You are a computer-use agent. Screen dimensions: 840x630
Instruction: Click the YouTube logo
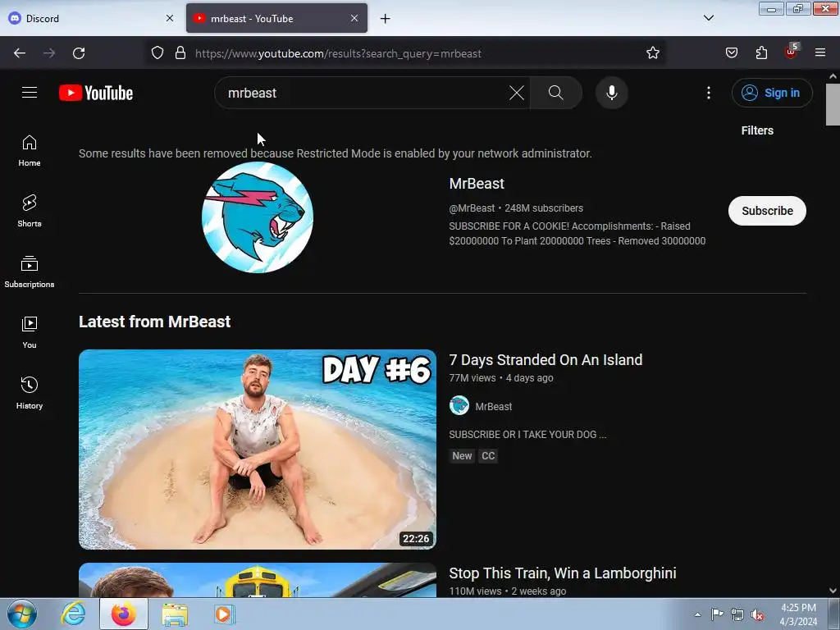96,93
